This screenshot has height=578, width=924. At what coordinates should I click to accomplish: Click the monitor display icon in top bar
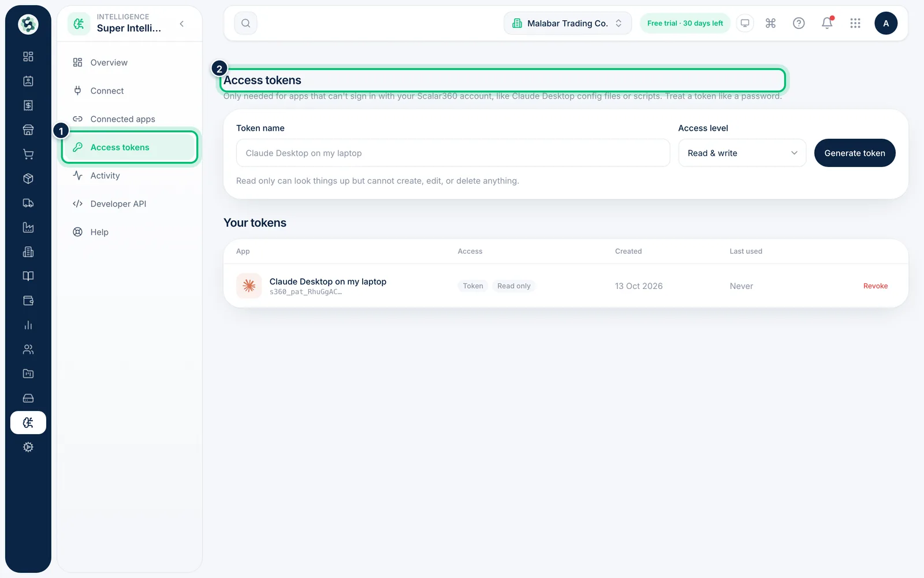point(745,23)
